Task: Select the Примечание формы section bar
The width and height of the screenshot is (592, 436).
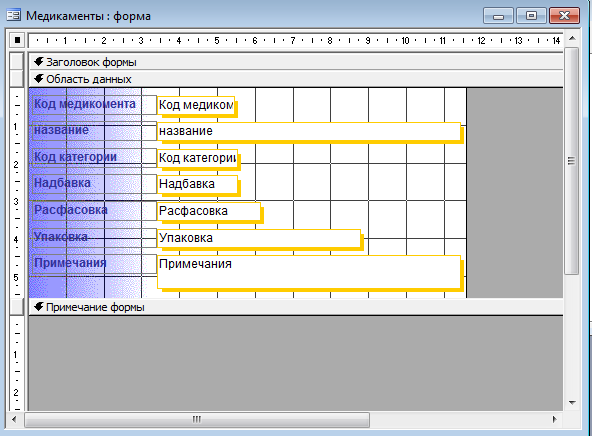Action: [296, 307]
